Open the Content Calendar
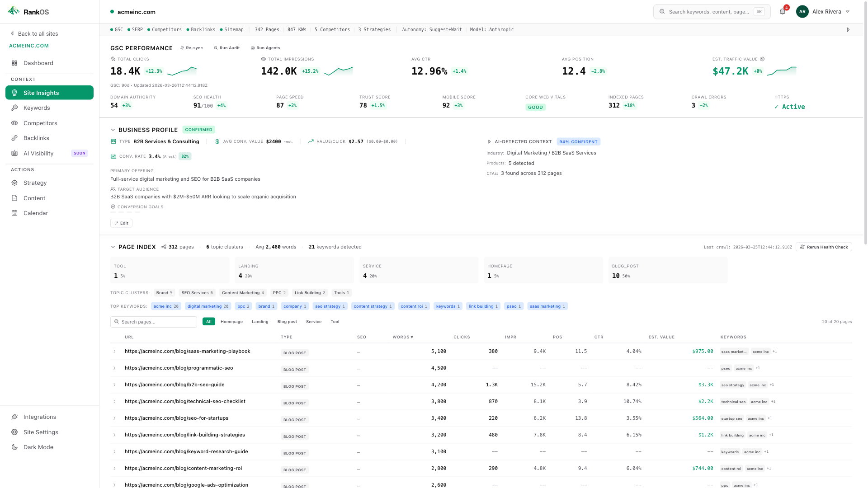The height and width of the screenshot is (488, 868). 35,213
